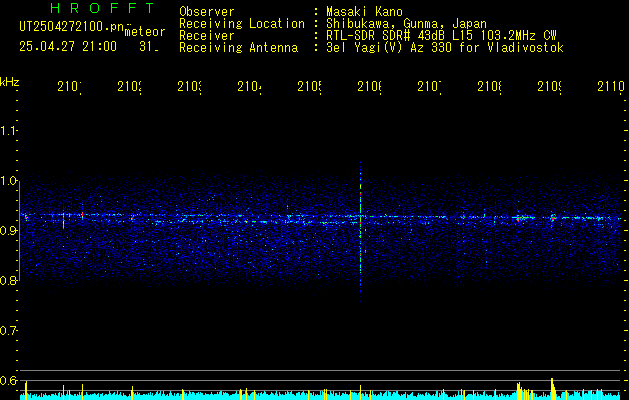The height and width of the screenshot is (400, 629).
Task: Select the UT2504272100.pn file name
Action: click(72, 27)
